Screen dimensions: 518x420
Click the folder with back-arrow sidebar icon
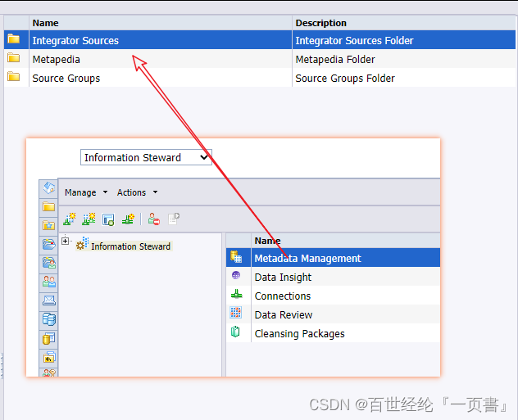49,357
